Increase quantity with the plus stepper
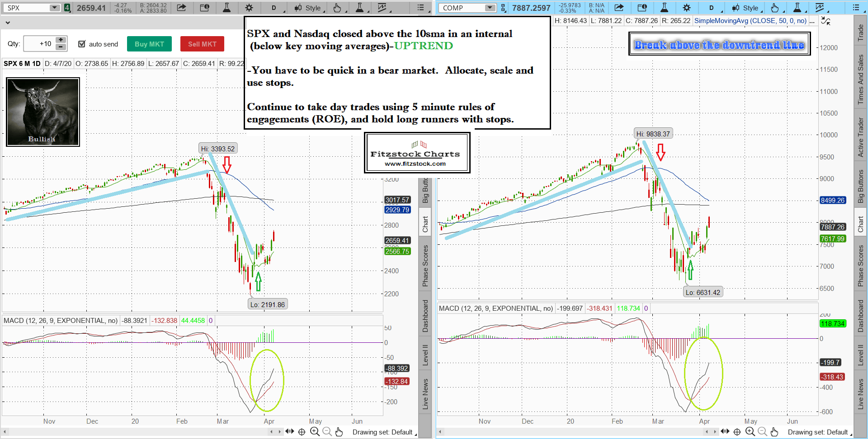This screenshot has width=868, height=439. coord(61,40)
